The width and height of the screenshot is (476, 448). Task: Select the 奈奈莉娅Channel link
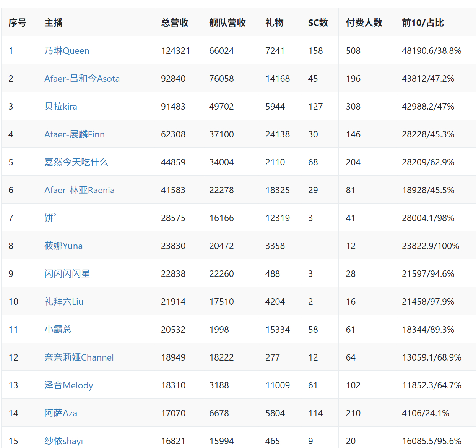pos(79,357)
